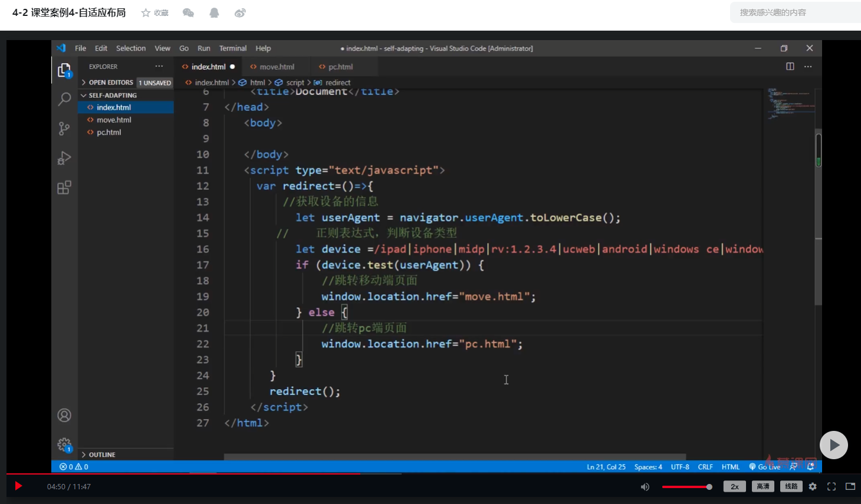Open the 2x playback speed menu
Screen dimensions: 861x504
[734, 486]
